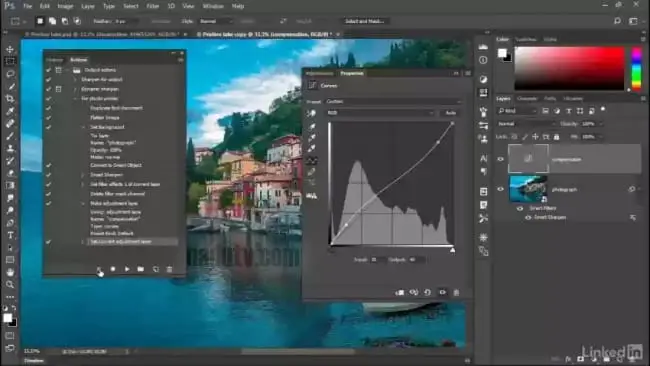Viewport: 650px width, 366px height.
Task: Switch to the Adjustments tab
Action: [x=319, y=73]
